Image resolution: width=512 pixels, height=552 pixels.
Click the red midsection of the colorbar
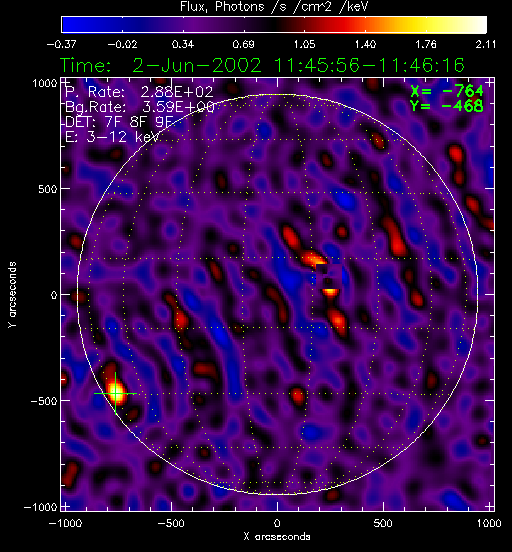click(327, 25)
